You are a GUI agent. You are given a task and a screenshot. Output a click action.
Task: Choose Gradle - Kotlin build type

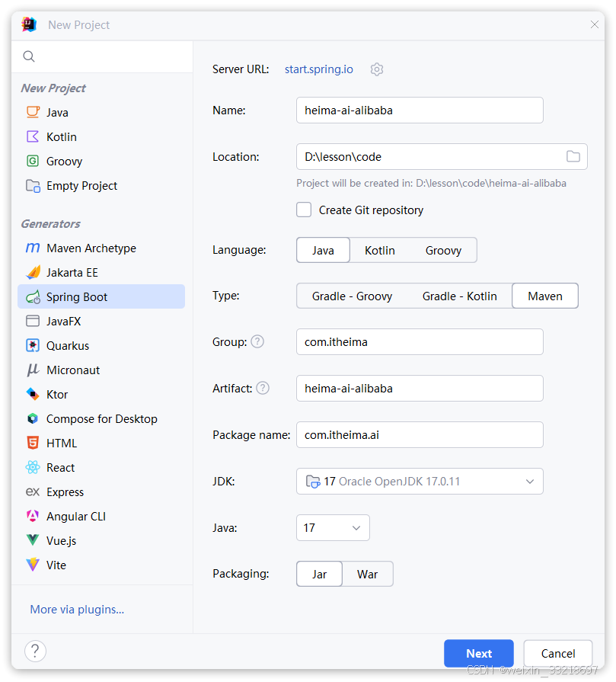click(459, 296)
